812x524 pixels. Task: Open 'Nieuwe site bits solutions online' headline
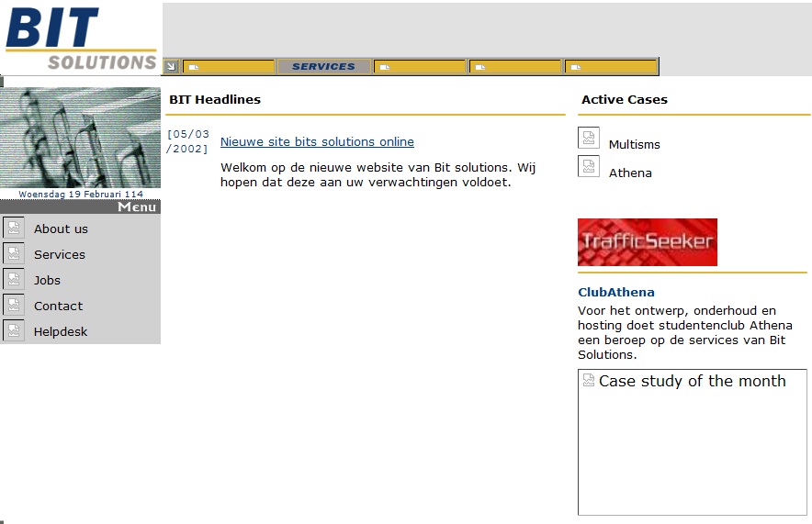317,141
